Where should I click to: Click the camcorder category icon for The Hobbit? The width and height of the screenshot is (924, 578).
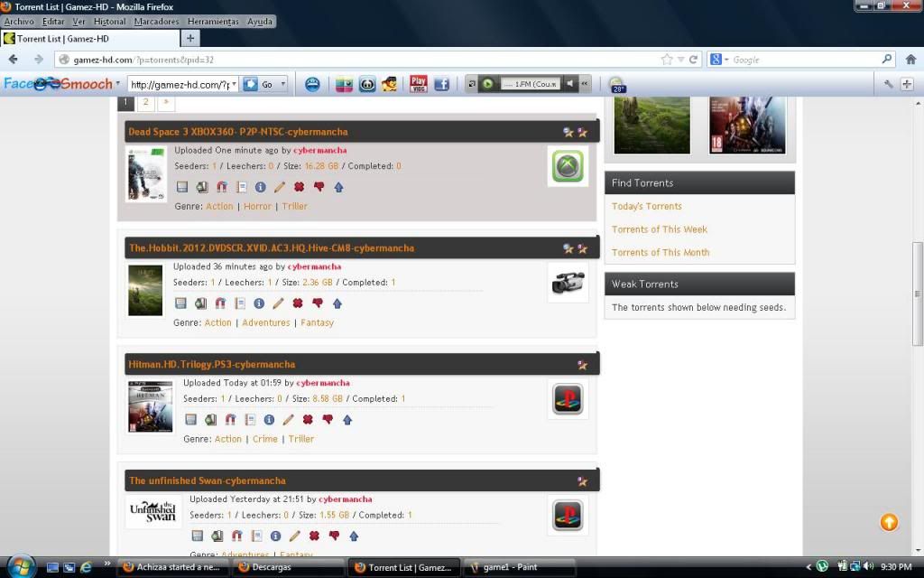point(568,283)
